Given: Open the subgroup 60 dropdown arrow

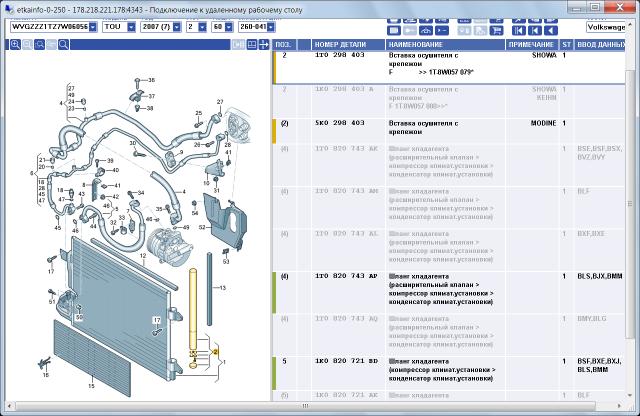Looking at the screenshot, I should coord(229,27).
